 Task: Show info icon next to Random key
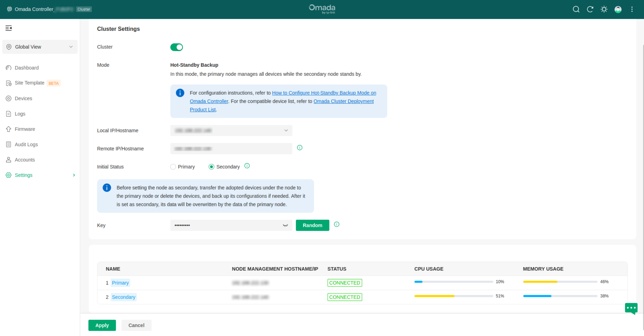[x=337, y=224]
